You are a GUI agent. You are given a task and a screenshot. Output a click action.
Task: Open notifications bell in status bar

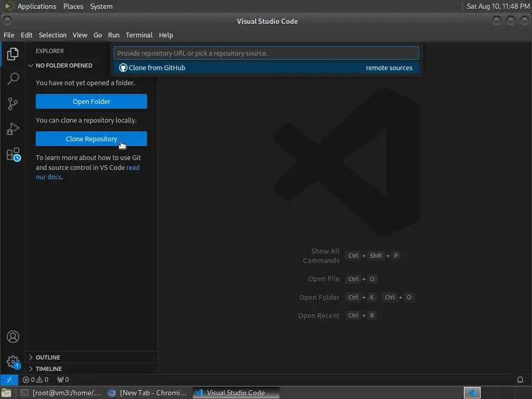click(520, 380)
